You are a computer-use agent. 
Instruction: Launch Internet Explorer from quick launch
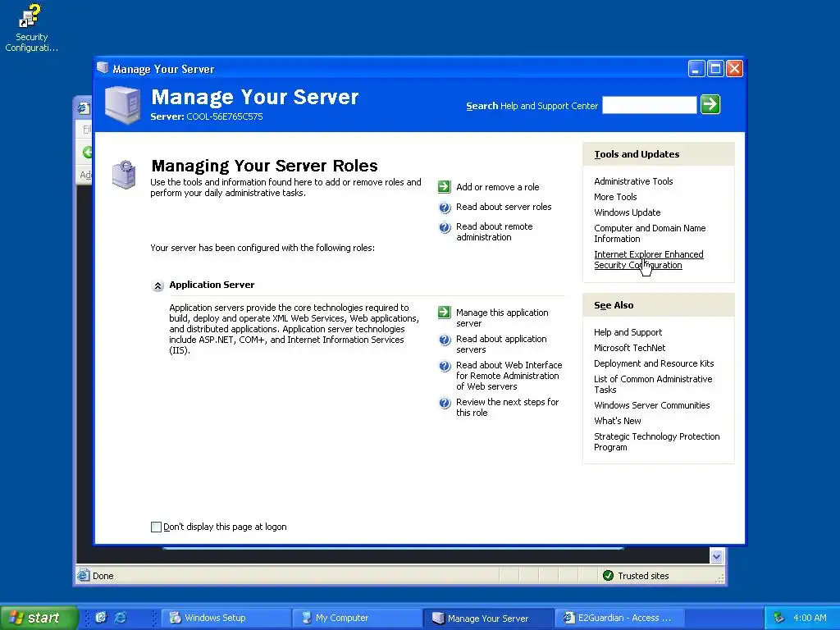point(121,617)
